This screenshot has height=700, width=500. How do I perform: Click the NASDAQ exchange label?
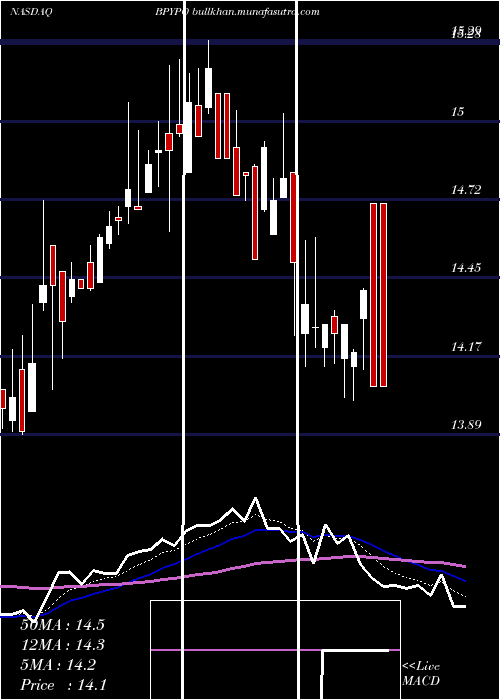[31, 12]
